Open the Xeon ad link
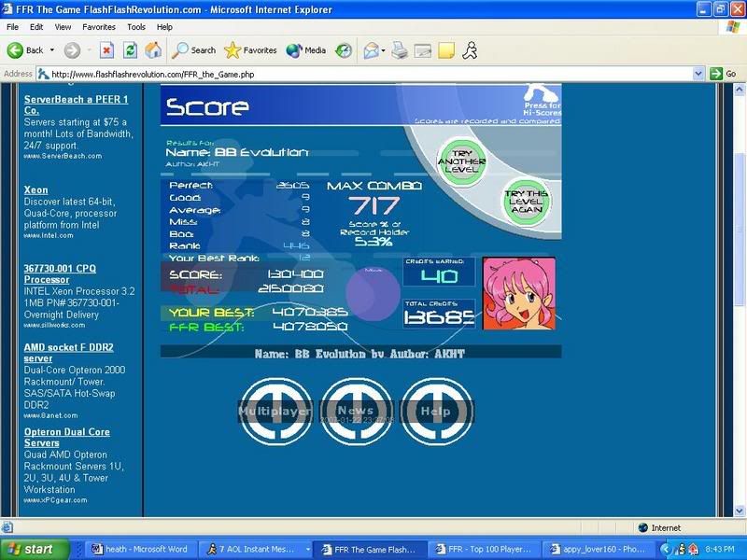Screen dimensions: 747x560 (x=35, y=189)
